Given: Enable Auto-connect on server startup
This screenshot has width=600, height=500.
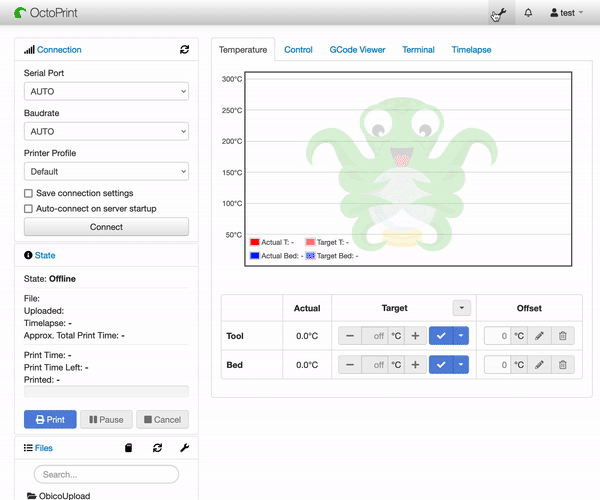Looking at the screenshot, I should click(28, 209).
